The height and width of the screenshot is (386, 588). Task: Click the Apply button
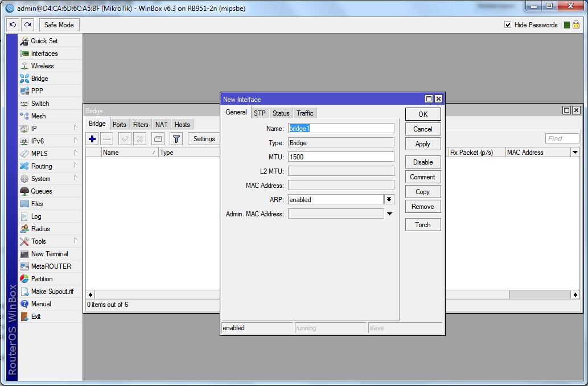click(x=422, y=144)
